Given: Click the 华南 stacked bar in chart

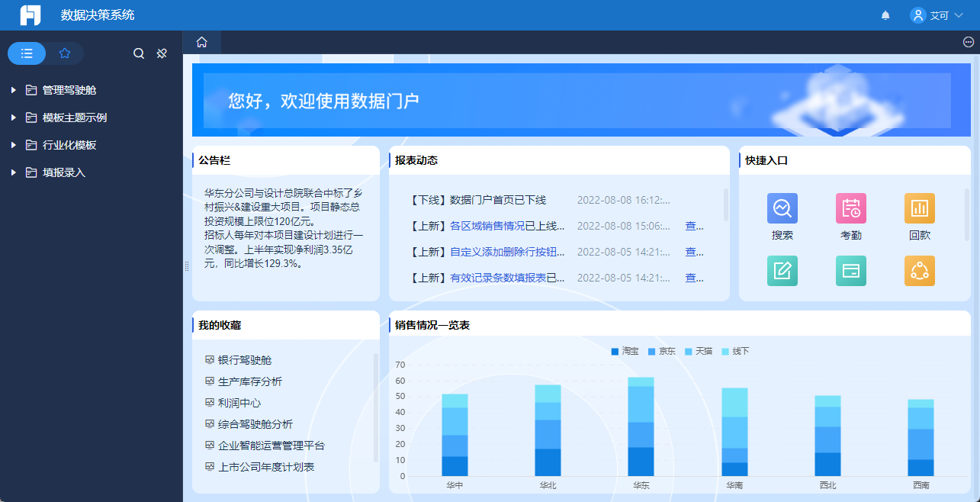Looking at the screenshot, I should point(734,432).
